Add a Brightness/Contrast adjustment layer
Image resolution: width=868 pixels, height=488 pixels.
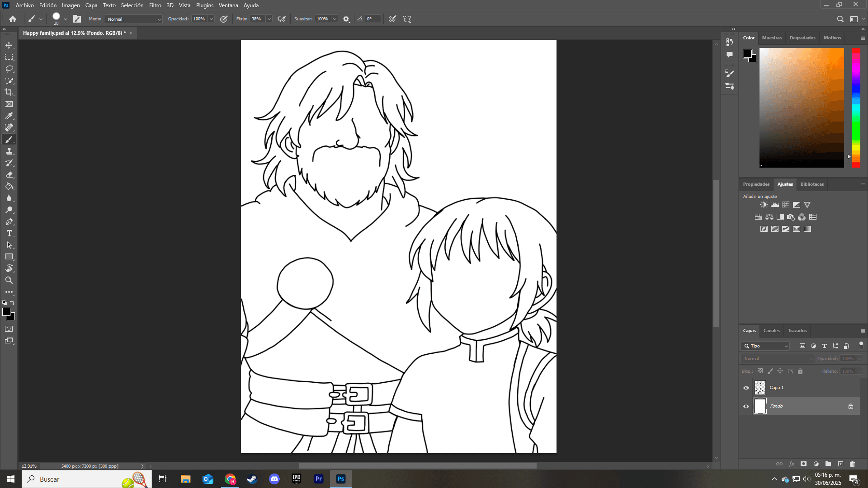point(763,204)
